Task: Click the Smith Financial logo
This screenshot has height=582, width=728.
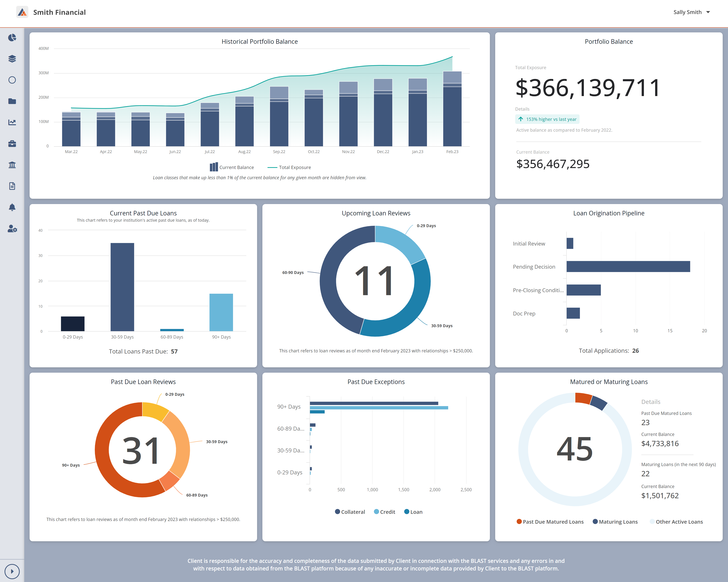Action: tap(22, 12)
